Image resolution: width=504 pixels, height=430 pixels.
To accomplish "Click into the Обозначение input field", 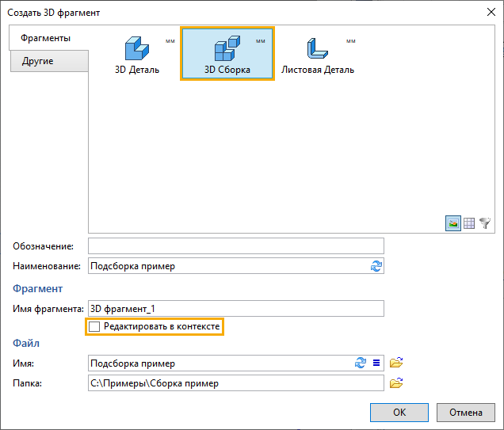I will tap(235, 245).
